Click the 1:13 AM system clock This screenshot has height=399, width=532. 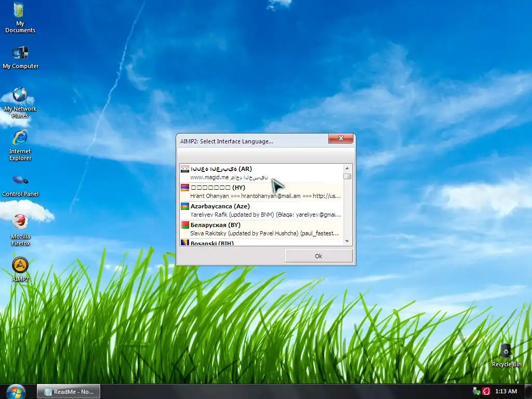pos(506,391)
